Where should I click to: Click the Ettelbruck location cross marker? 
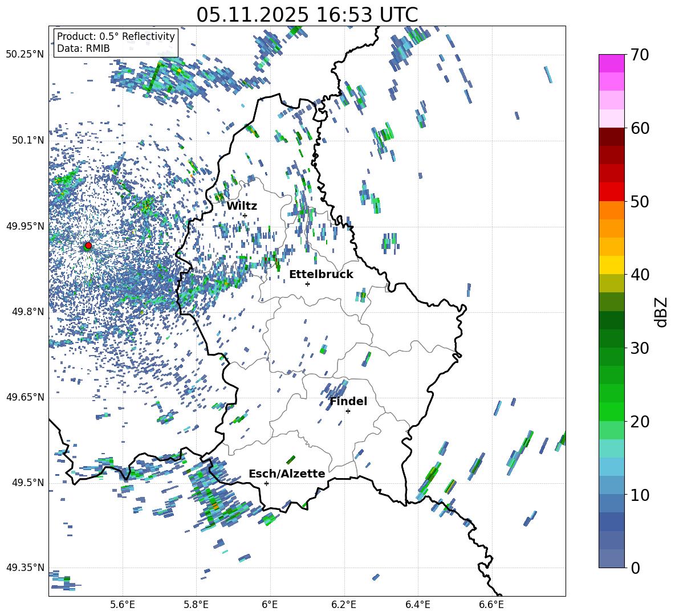tap(307, 284)
